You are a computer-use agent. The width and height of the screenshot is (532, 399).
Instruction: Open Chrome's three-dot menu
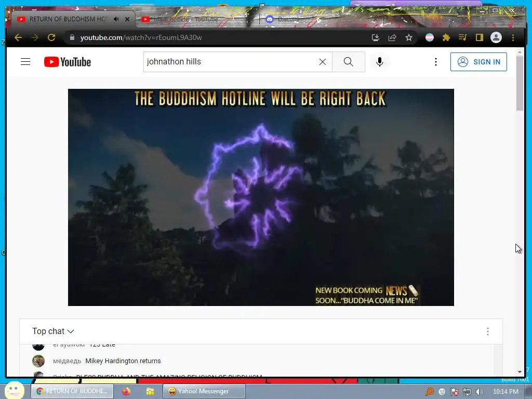point(513,37)
